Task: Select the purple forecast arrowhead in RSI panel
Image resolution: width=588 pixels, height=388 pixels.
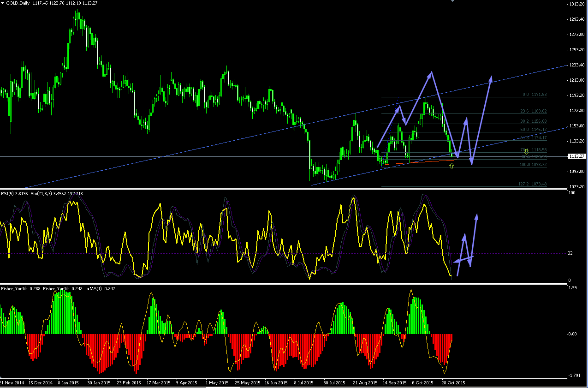Action: (476, 217)
